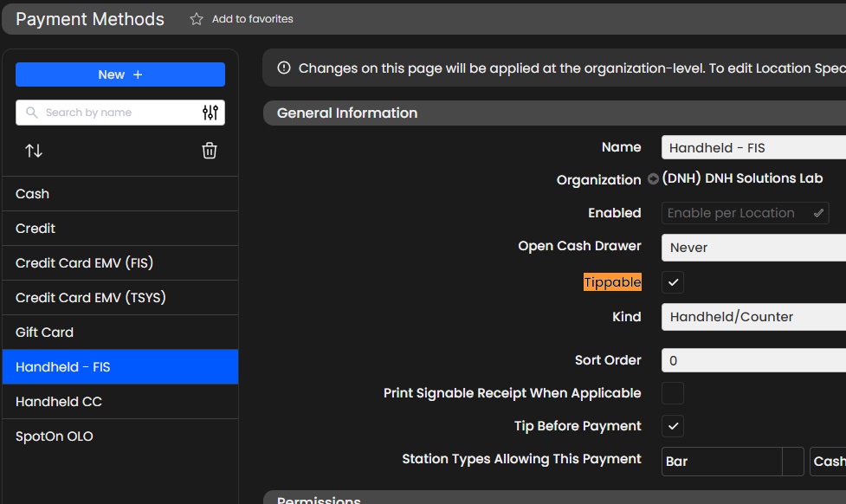Select Credit Card EMV (FIS) item

click(x=120, y=262)
